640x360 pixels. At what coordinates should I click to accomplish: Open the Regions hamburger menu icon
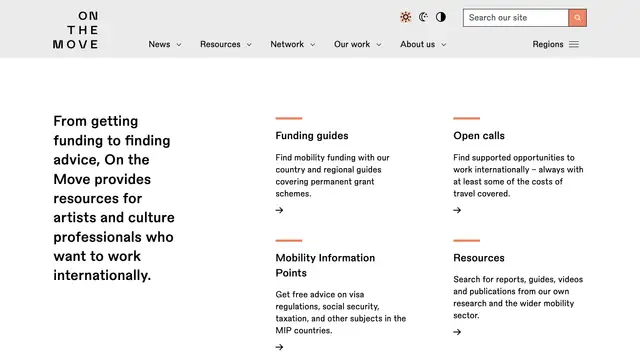click(574, 44)
